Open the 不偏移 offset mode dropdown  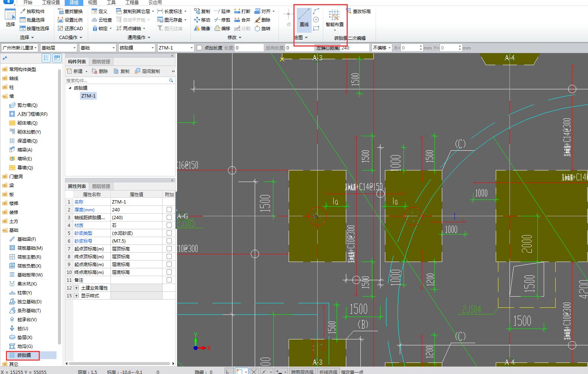click(382, 48)
